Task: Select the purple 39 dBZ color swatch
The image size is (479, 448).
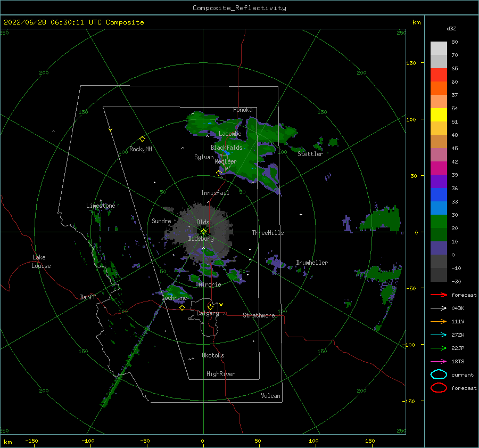Action: tap(439, 181)
